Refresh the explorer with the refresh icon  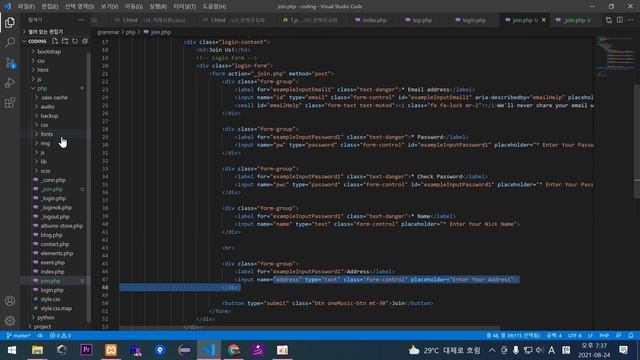click(75, 41)
